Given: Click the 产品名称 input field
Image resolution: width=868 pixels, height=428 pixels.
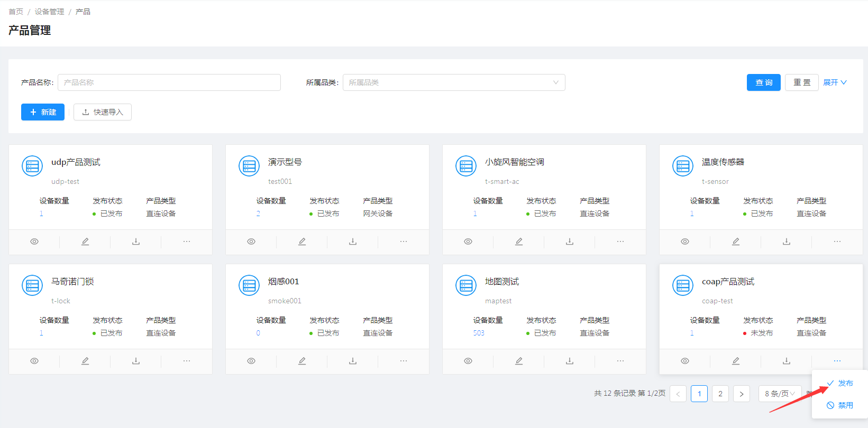Looking at the screenshot, I should 169,82.
